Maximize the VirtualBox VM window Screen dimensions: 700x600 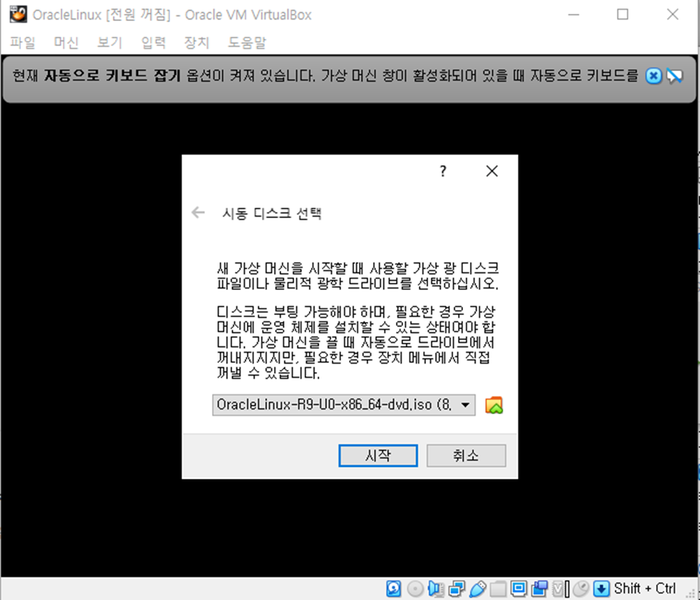pos(623,14)
